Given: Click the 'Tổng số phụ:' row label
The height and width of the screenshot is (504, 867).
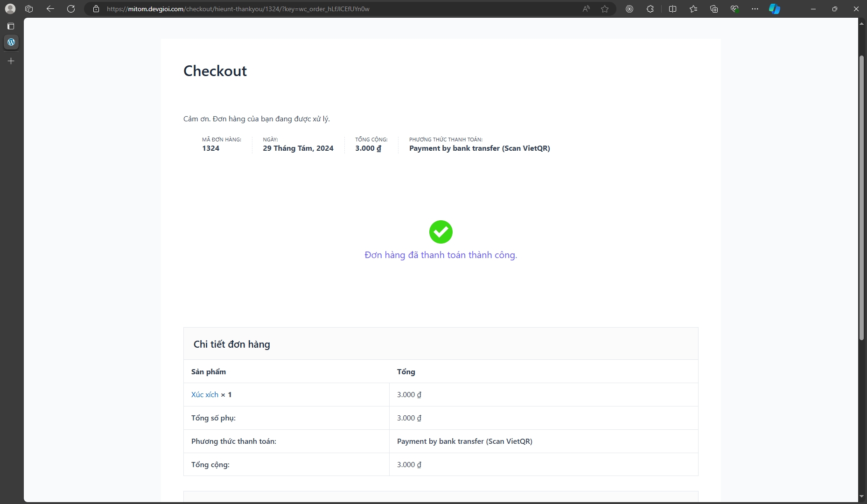Looking at the screenshot, I should click(x=213, y=418).
